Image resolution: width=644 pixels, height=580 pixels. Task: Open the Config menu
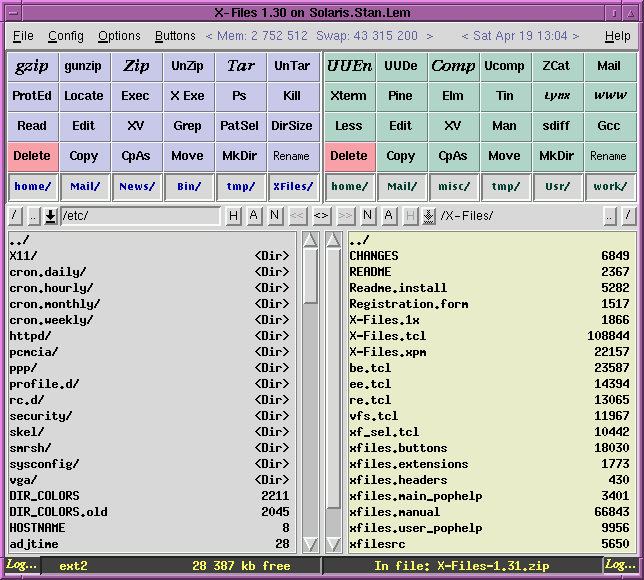(66, 36)
